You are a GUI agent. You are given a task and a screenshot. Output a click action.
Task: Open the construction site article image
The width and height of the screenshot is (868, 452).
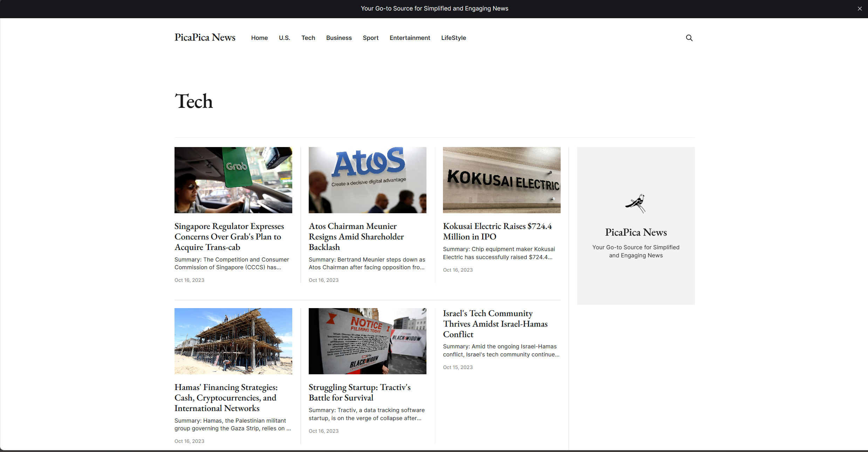click(233, 341)
